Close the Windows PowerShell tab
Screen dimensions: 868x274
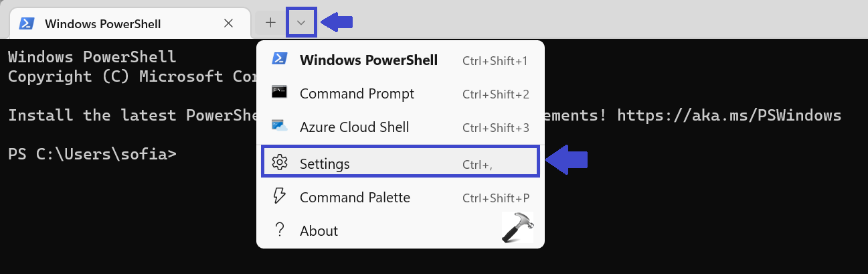click(228, 23)
